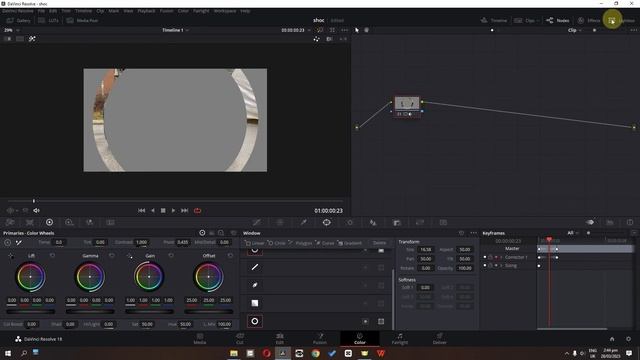Open the Key palette
This screenshot has width=640, height=360.
pyautogui.click(x=397, y=222)
